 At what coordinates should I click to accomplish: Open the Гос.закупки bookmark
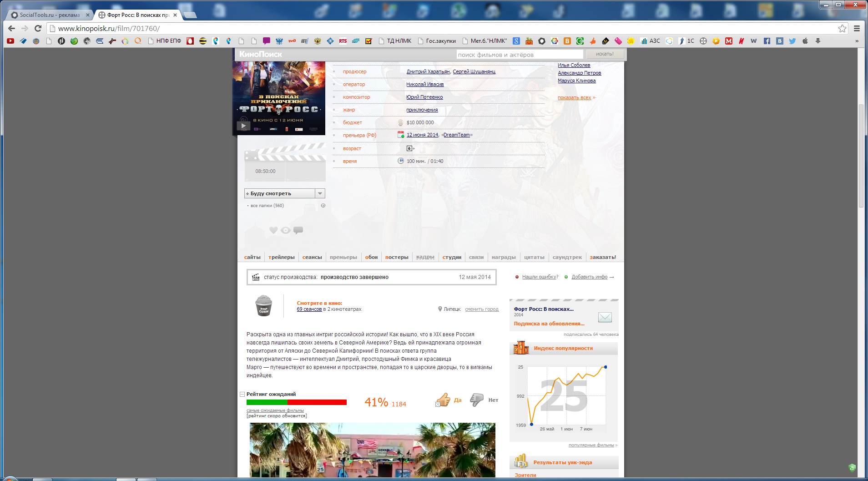coord(437,41)
